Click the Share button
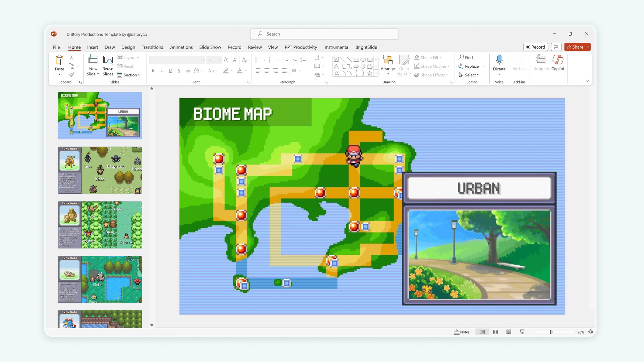Viewport: 644px width, 362px height. click(x=575, y=47)
